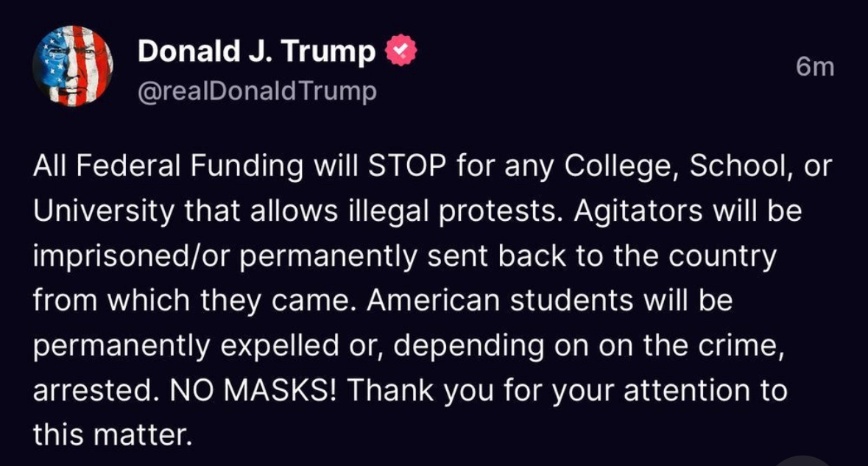The image size is (868, 466).
Task: Click the 6m post timestamp
Action: point(815,67)
